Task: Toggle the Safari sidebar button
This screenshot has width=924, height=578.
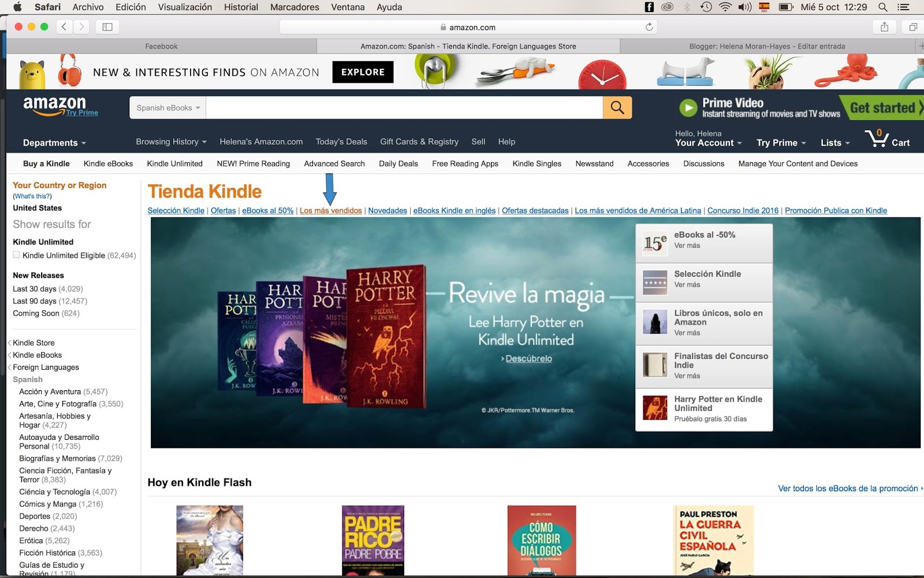Action: [x=107, y=27]
